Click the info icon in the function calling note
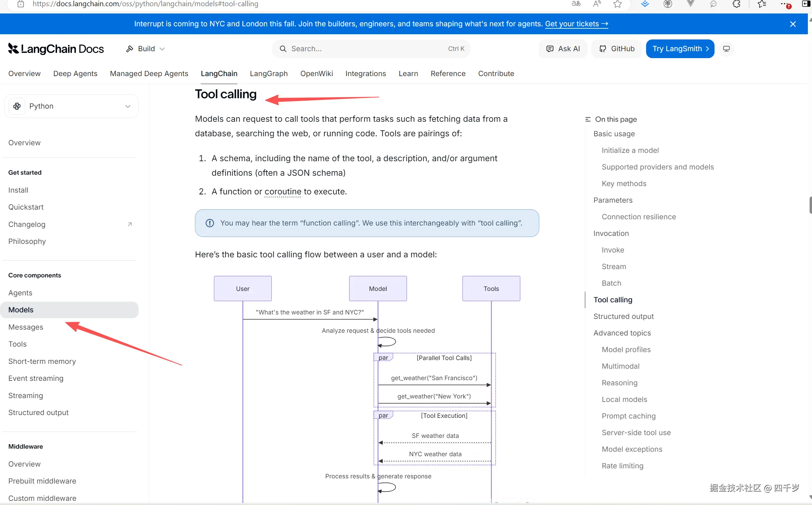The image size is (812, 505). point(210,223)
